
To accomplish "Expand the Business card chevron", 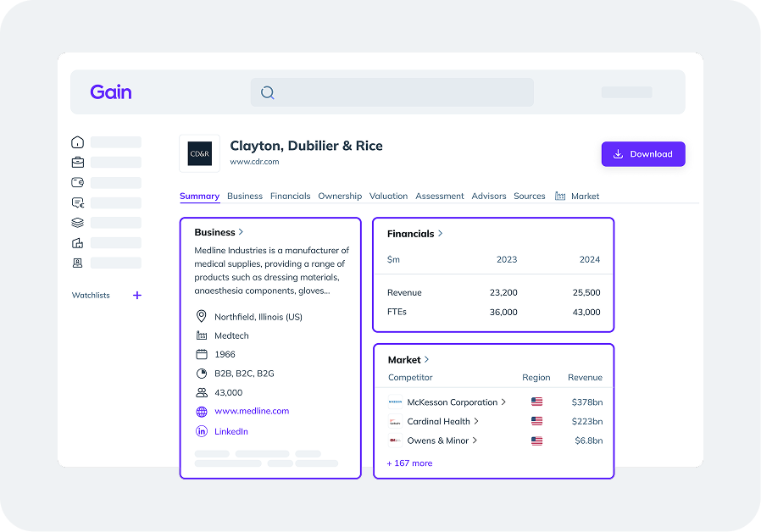I will pyautogui.click(x=241, y=232).
